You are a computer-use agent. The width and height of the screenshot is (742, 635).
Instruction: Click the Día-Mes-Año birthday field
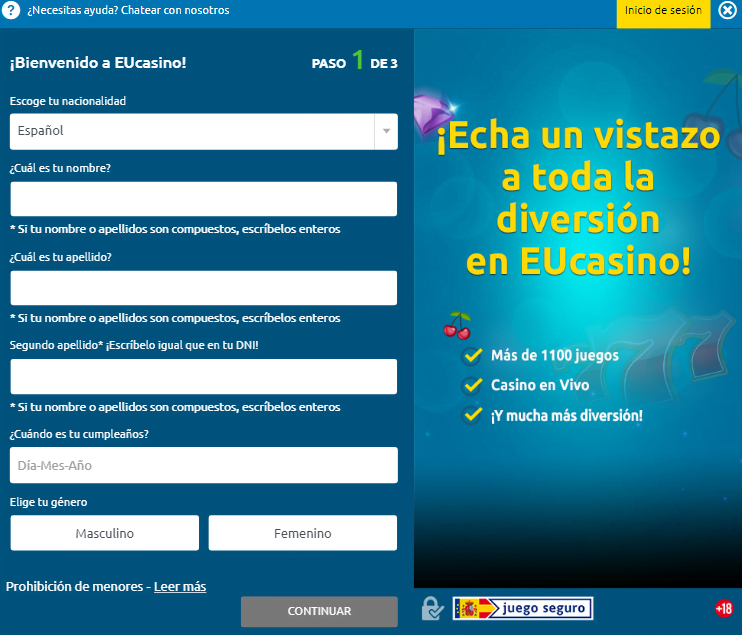point(204,465)
